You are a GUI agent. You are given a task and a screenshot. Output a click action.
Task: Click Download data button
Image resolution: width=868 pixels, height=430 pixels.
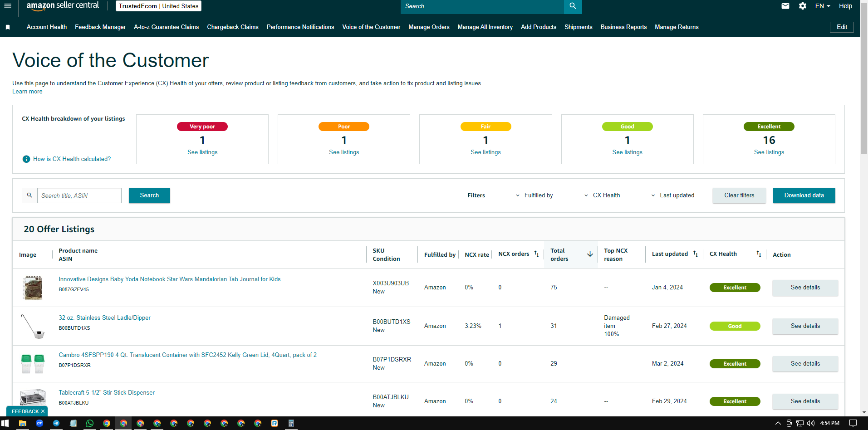pos(804,195)
